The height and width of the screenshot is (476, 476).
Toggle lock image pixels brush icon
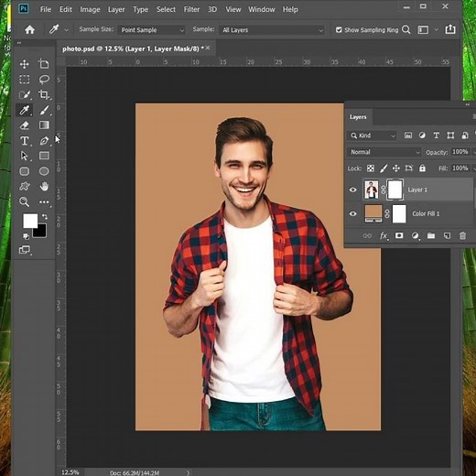[384, 168]
